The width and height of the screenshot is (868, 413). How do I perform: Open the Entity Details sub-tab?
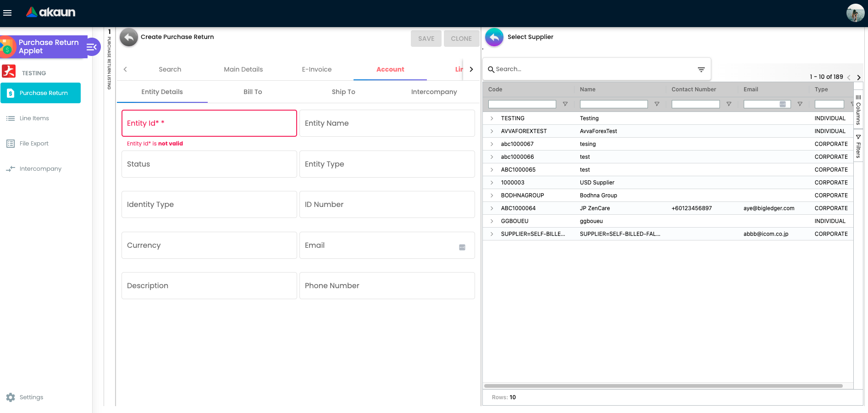tap(162, 92)
